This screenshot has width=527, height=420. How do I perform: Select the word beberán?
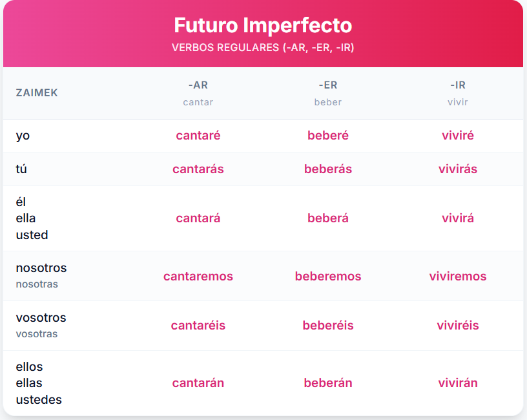point(327,383)
